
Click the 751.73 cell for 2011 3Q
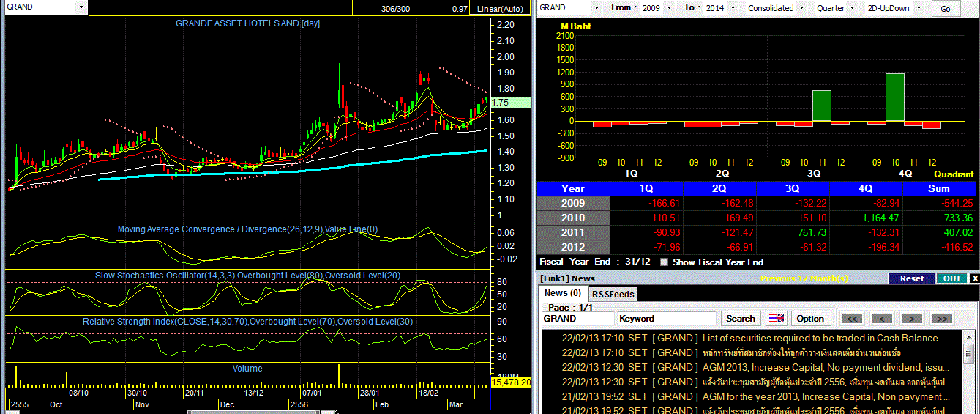pyautogui.click(x=793, y=232)
